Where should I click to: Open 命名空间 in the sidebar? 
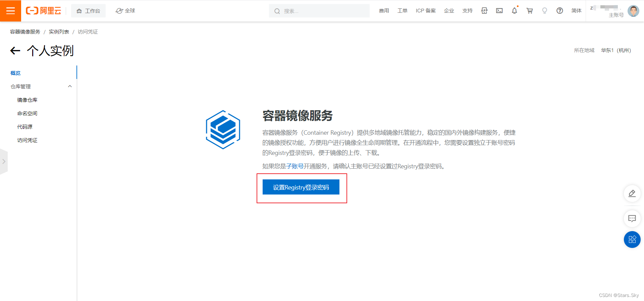click(27, 113)
